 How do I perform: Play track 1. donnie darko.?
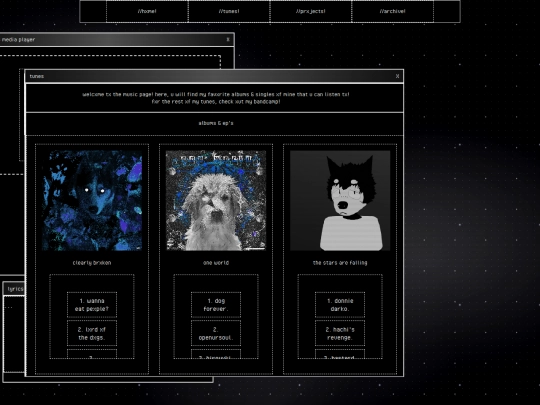tap(340, 305)
